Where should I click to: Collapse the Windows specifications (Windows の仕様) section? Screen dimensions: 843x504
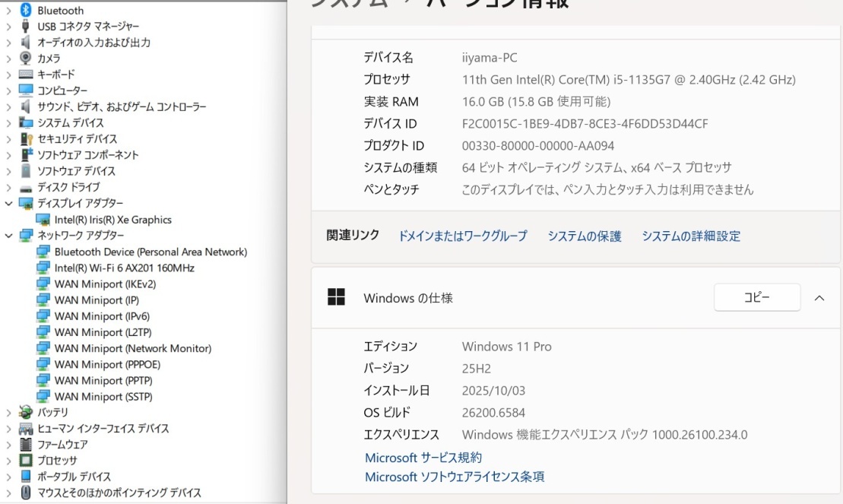(x=819, y=298)
